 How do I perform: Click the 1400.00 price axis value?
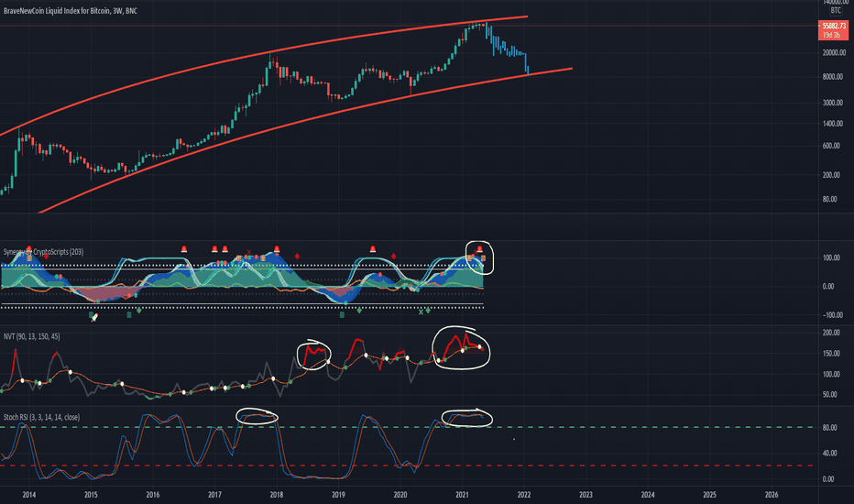(x=834, y=125)
